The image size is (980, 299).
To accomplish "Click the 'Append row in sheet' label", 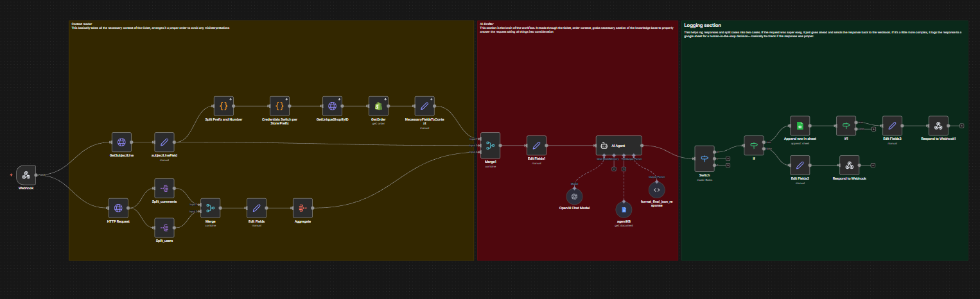I will pyautogui.click(x=800, y=139).
